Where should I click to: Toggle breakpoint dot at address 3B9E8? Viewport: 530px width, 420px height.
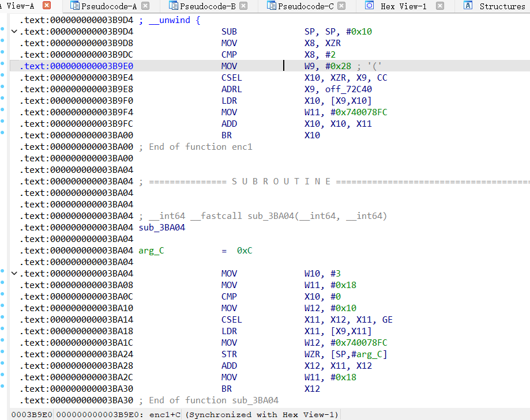2,86
